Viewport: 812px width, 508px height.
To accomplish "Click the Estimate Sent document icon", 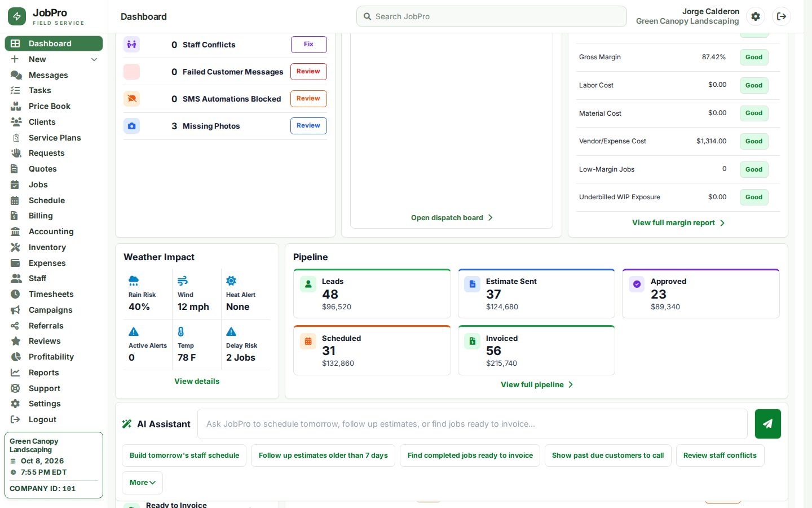I will [x=473, y=284].
